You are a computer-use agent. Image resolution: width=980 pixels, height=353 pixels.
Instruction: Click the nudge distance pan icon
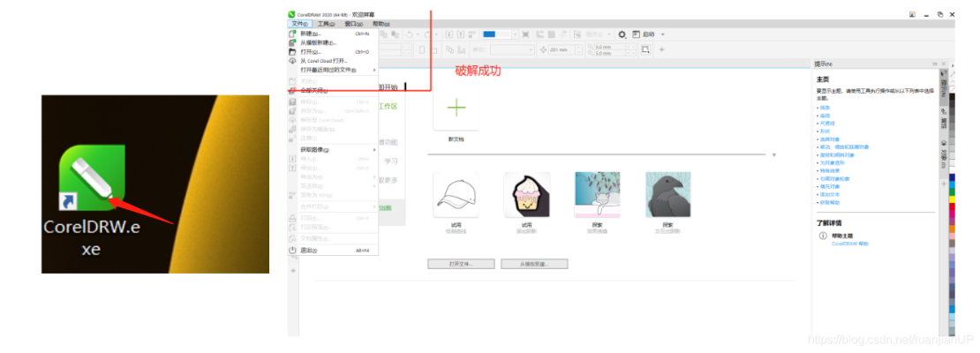click(542, 49)
